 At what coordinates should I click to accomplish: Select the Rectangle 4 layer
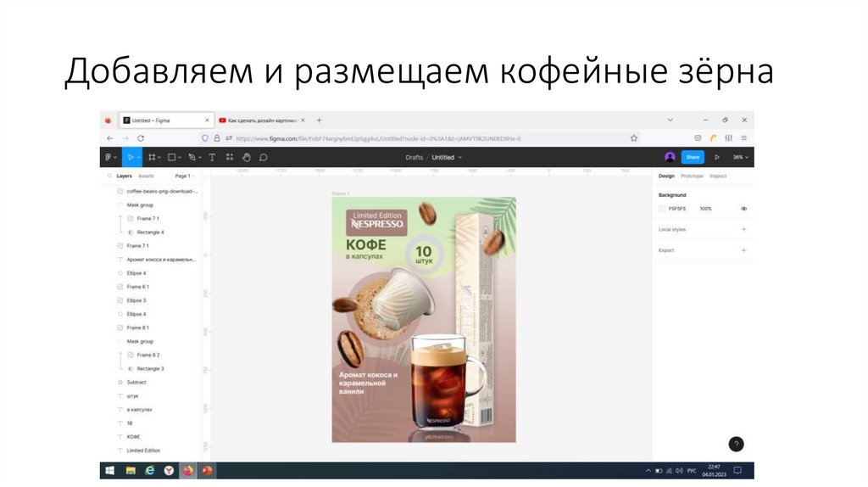[x=150, y=232]
